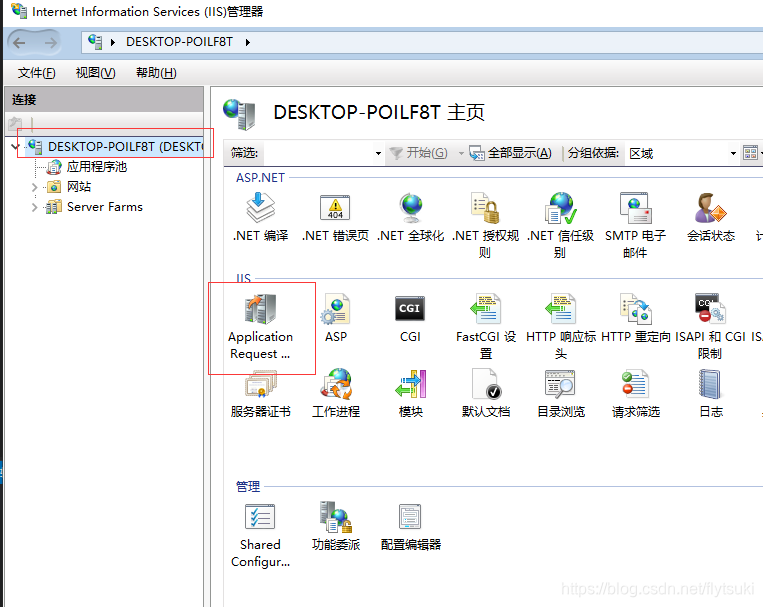This screenshot has height=607, width=763.
Task: Open 默认文档 feature
Action: pyautogui.click(x=486, y=394)
